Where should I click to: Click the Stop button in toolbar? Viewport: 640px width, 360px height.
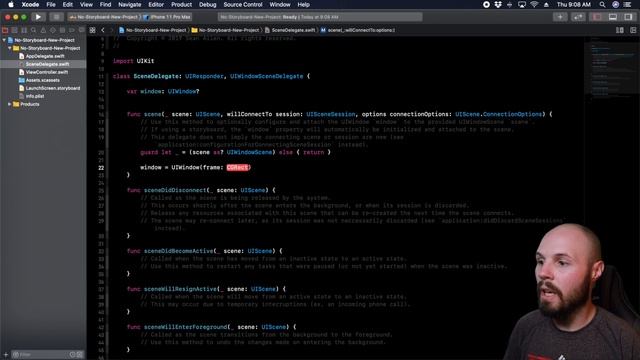56,17
